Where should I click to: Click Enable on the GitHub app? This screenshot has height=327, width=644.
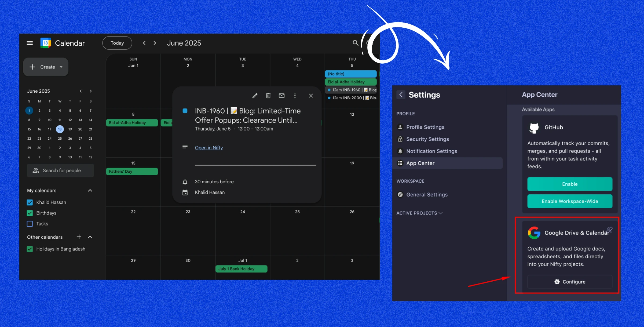[x=570, y=184]
